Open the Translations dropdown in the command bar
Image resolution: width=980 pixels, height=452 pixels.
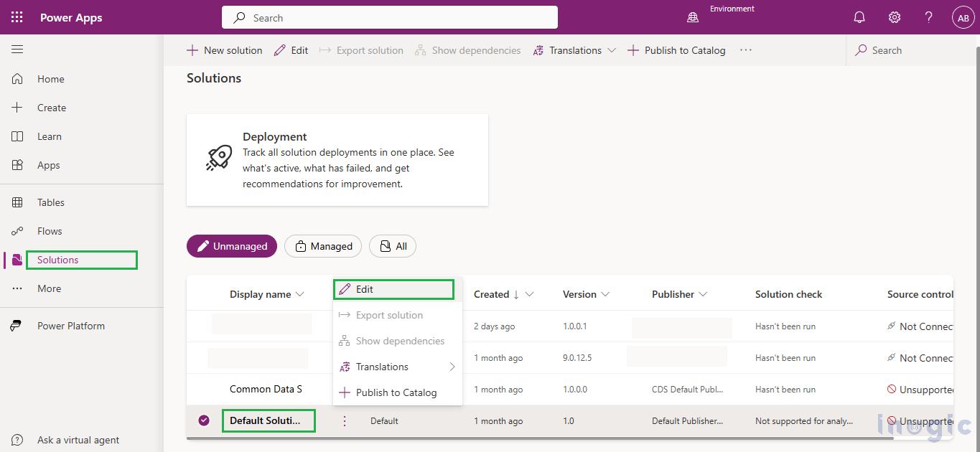[574, 50]
